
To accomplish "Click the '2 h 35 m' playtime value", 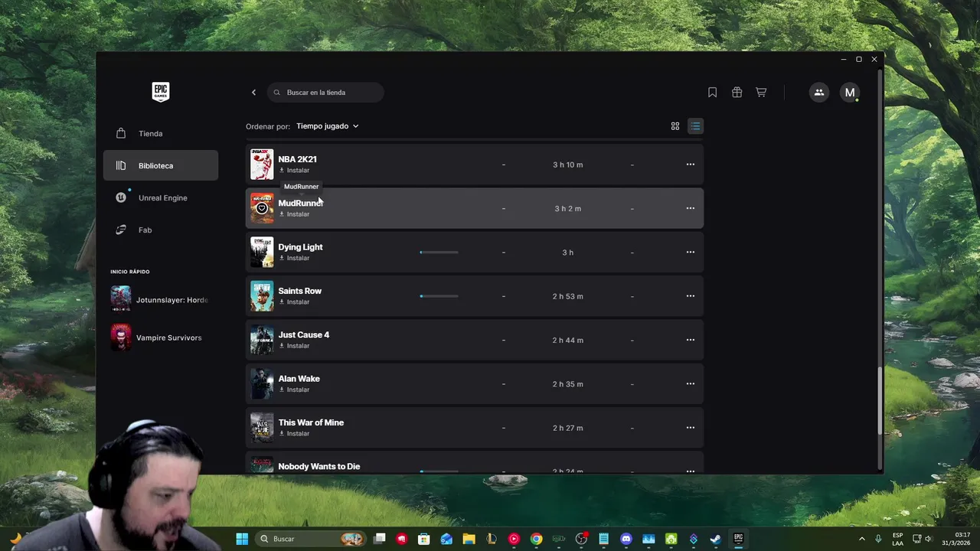I will pos(568,383).
